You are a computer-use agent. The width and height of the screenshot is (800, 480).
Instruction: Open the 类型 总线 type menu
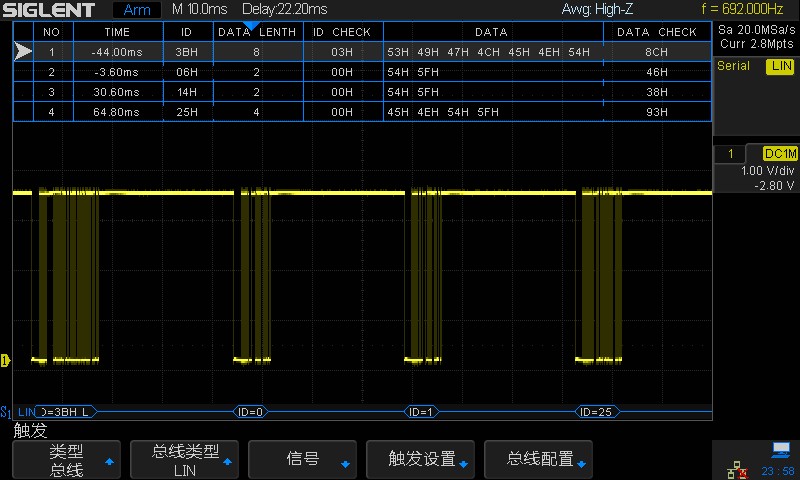pyautogui.click(x=67, y=460)
